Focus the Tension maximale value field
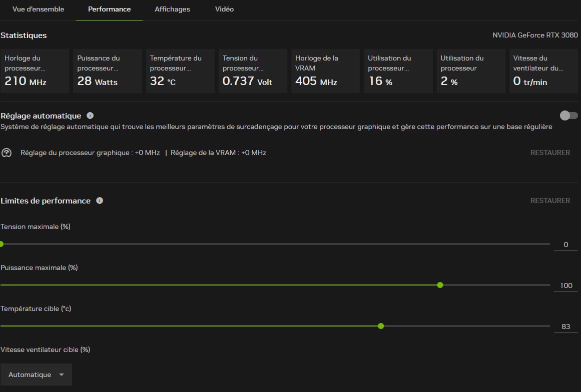The width and height of the screenshot is (581, 392). pos(565,244)
